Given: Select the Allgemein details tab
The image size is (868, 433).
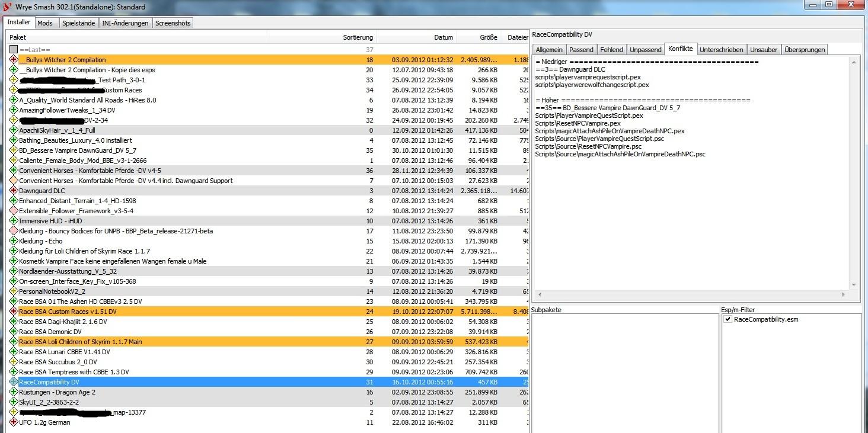Looking at the screenshot, I should (x=549, y=50).
